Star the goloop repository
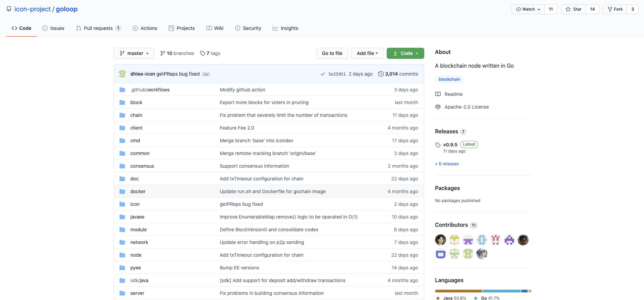Image resolution: width=644 pixels, height=300 pixels. coord(574,9)
